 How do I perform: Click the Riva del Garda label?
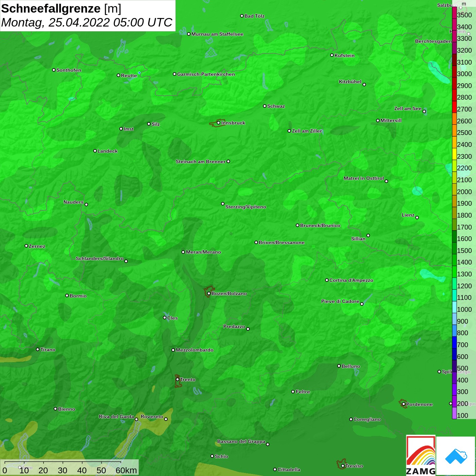(x=117, y=417)
